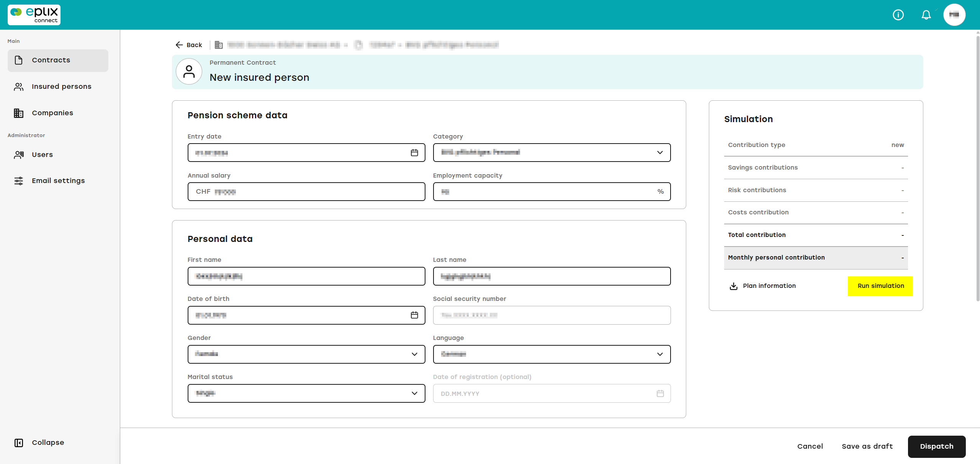Collapse the sidebar
The height and width of the screenshot is (464, 980).
39,443
